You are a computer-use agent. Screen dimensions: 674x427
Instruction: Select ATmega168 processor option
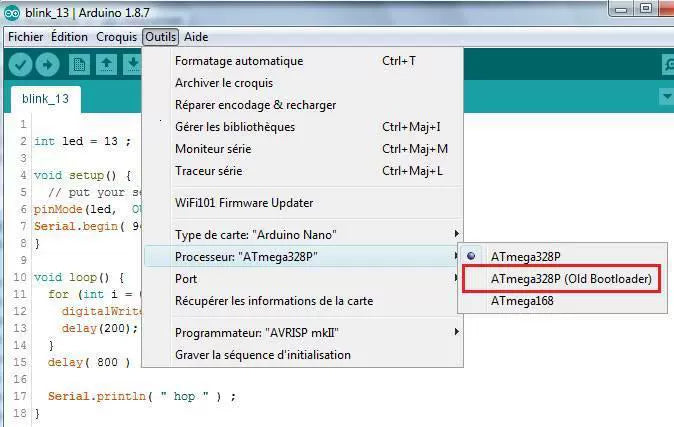[x=563, y=301]
